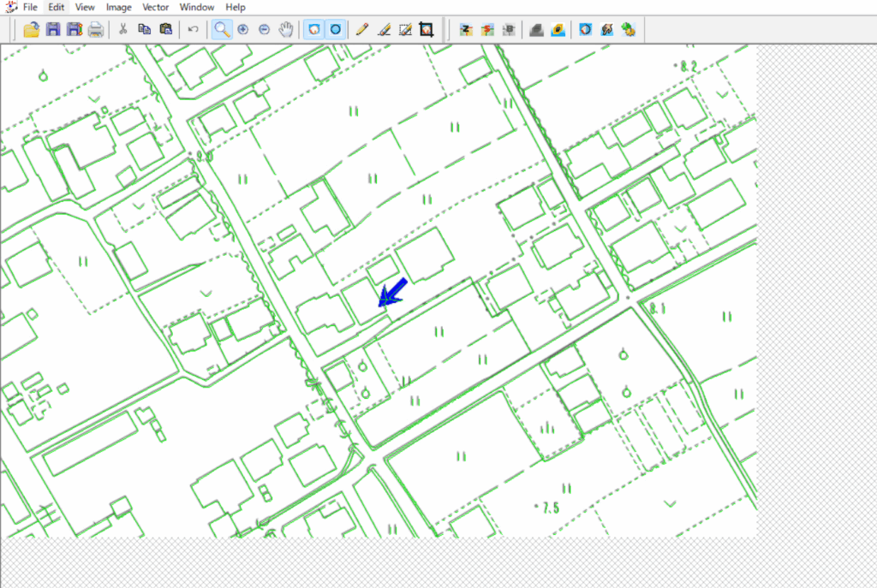Click the Save floppy disk icon
The image size is (877, 588).
click(53, 30)
